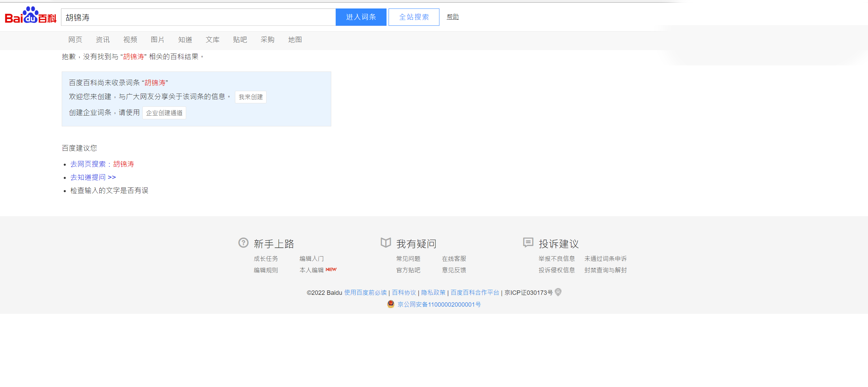Switch to the 地图 tab
The image size is (868, 387).
point(295,40)
